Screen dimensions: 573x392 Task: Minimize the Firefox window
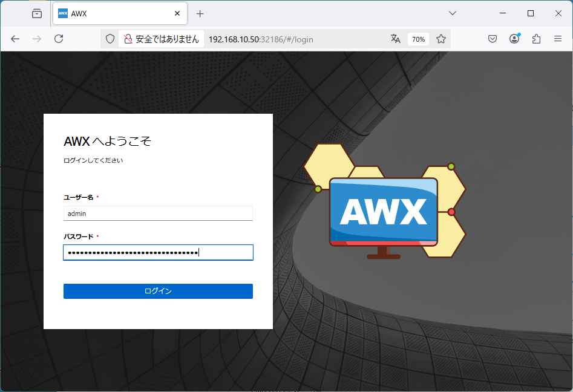(503, 13)
